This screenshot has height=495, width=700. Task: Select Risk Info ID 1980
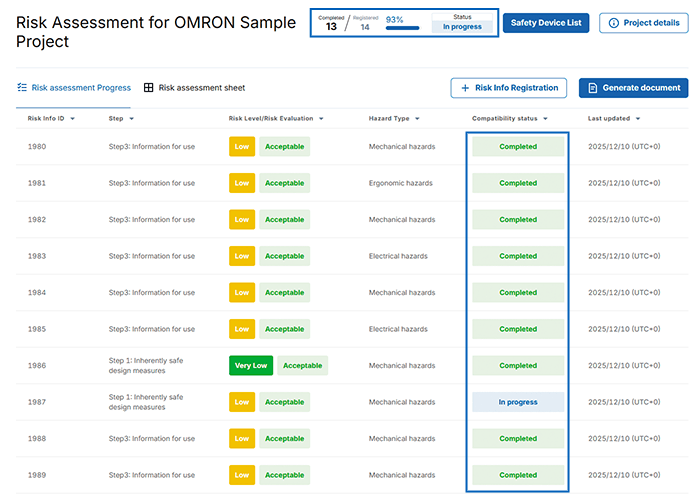pyautogui.click(x=37, y=146)
